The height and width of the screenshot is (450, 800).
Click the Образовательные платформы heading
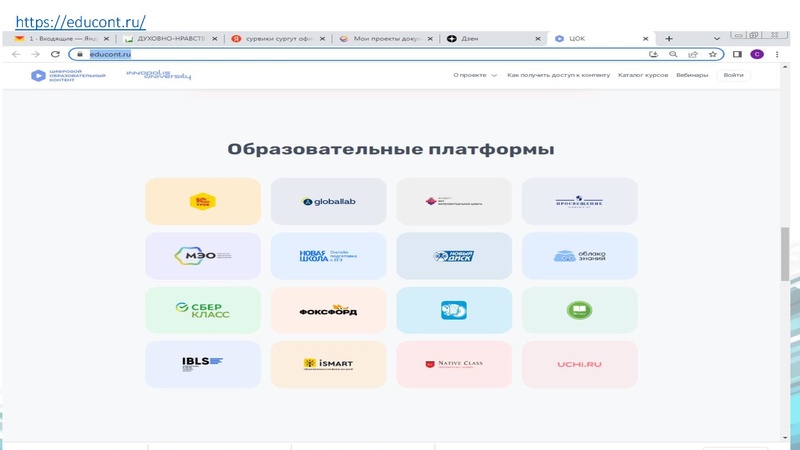tap(391, 149)
